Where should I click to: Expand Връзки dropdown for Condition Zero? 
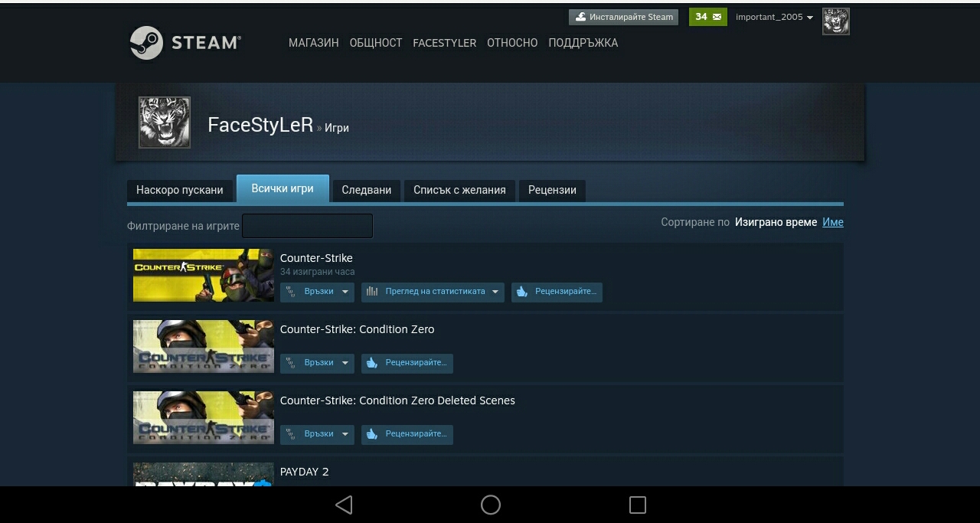(317, 363)
